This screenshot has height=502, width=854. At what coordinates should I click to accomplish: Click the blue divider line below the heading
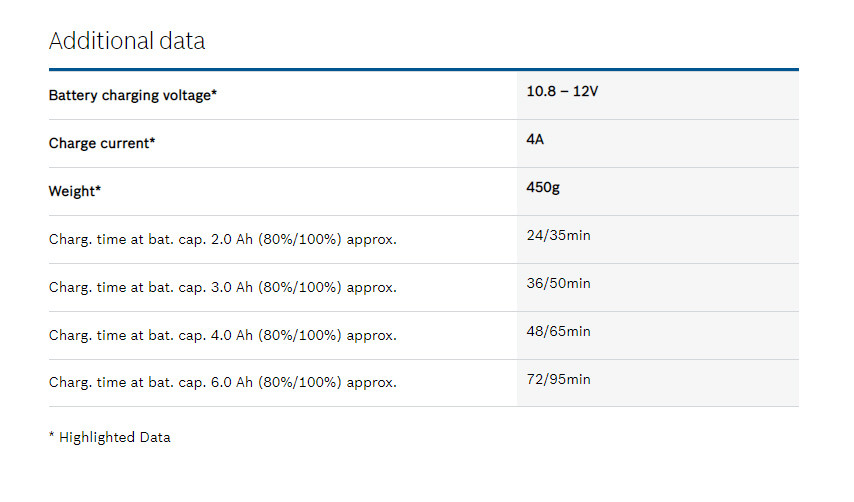coord(423,70)
